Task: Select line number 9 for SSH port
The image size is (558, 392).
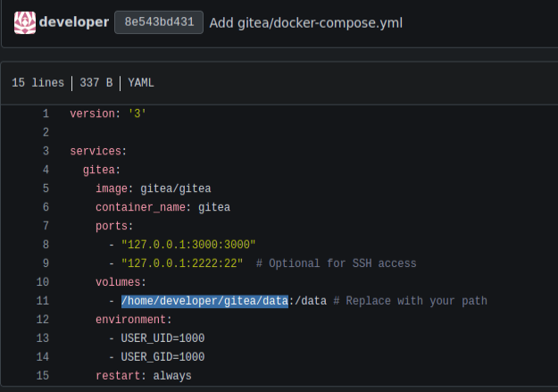Action: (x=45, y=263)
